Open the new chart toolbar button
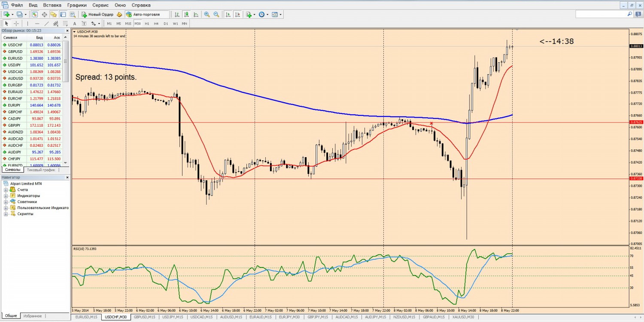Screen dimensions: 644x322 pyautogui.click(x=6, y=14)
